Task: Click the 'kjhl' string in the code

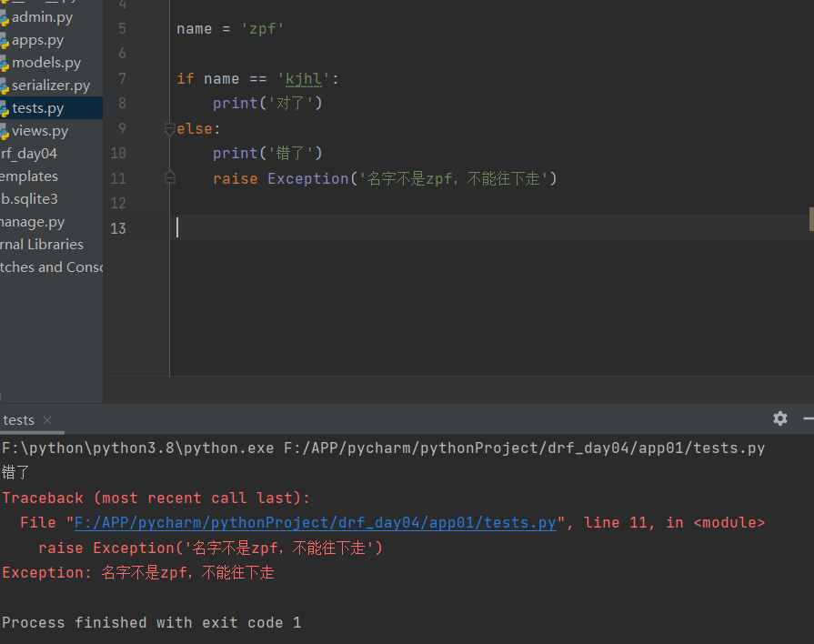Action: click(x=304, y=79)
